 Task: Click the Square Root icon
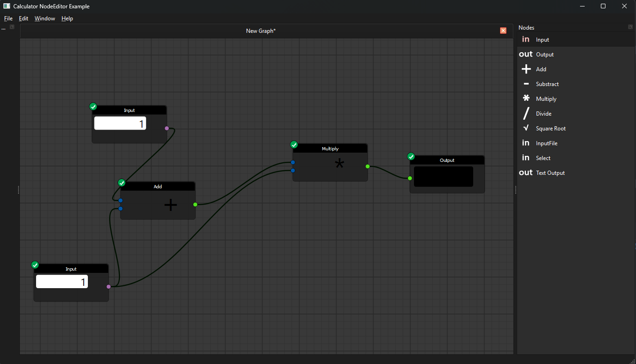[526, 128]
